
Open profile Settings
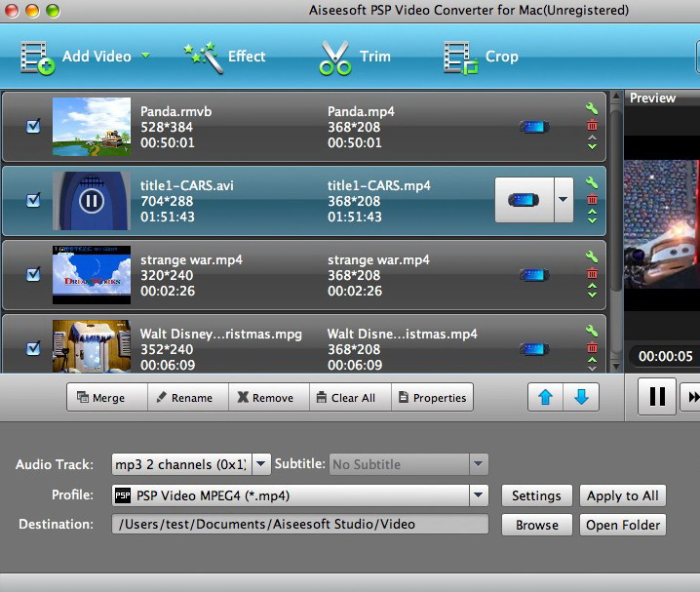(536, 495)
